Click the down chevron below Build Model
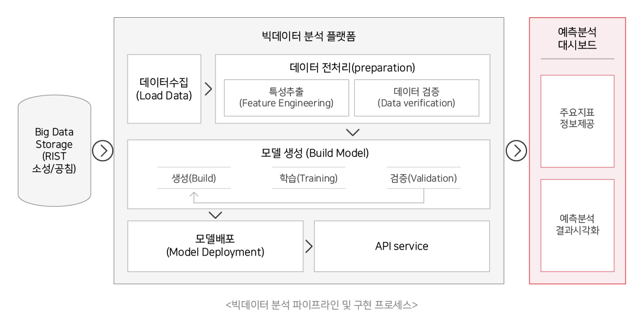 point(215,215)
